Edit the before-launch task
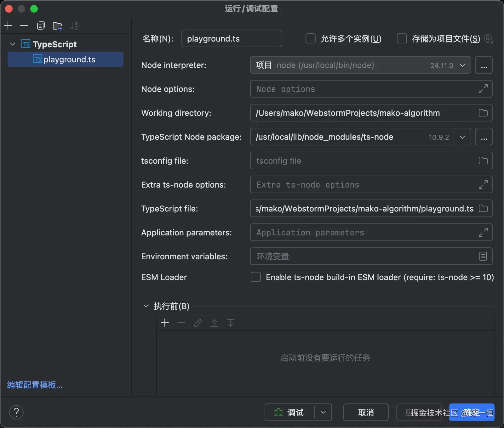504x428 pixels. (198, 323)
